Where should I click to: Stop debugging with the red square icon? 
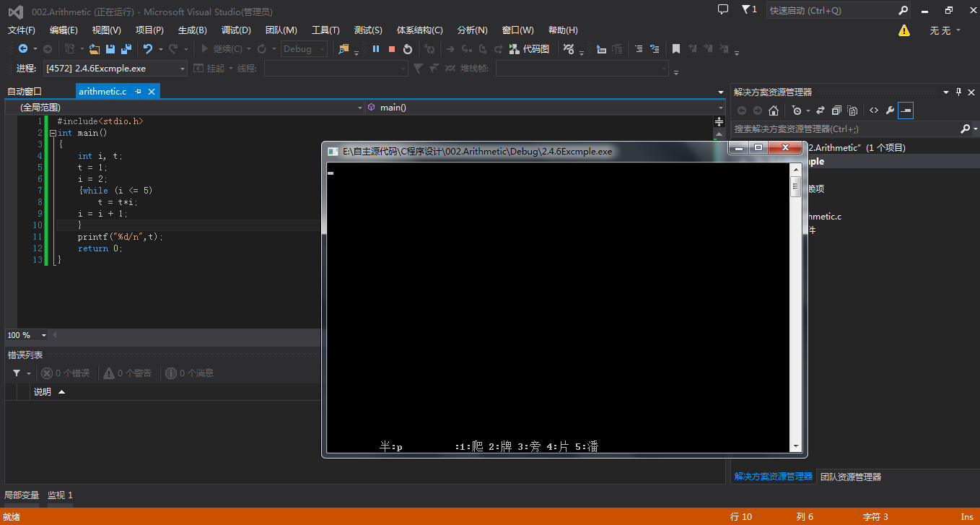[x=392, y=49]
